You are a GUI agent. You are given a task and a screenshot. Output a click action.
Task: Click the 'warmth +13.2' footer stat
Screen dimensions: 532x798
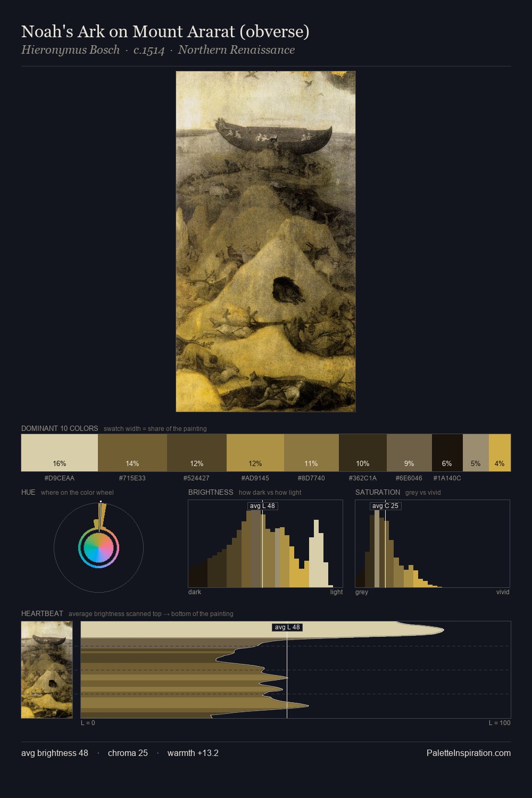(193, 753)
